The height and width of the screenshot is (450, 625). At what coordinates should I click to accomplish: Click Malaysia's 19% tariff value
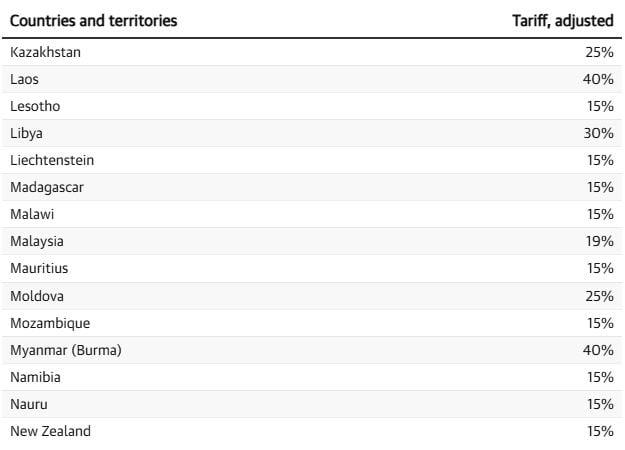tap(600, 241)
